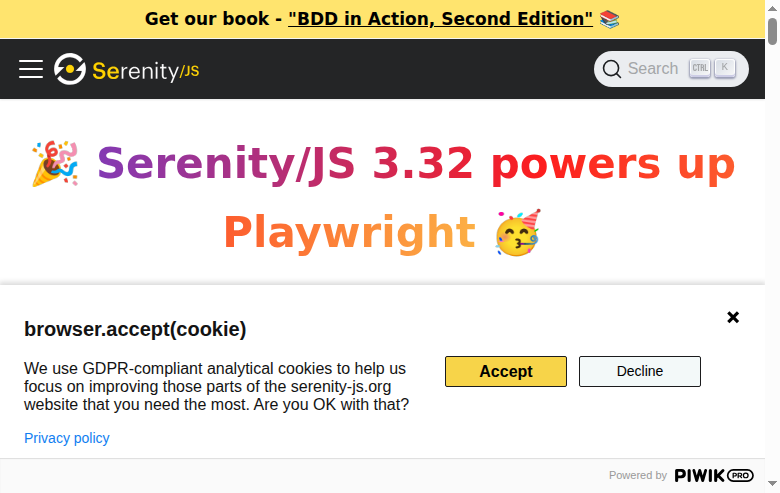Click the K keyboard shortcut badge
780x493 pixels.
(725, 68)
